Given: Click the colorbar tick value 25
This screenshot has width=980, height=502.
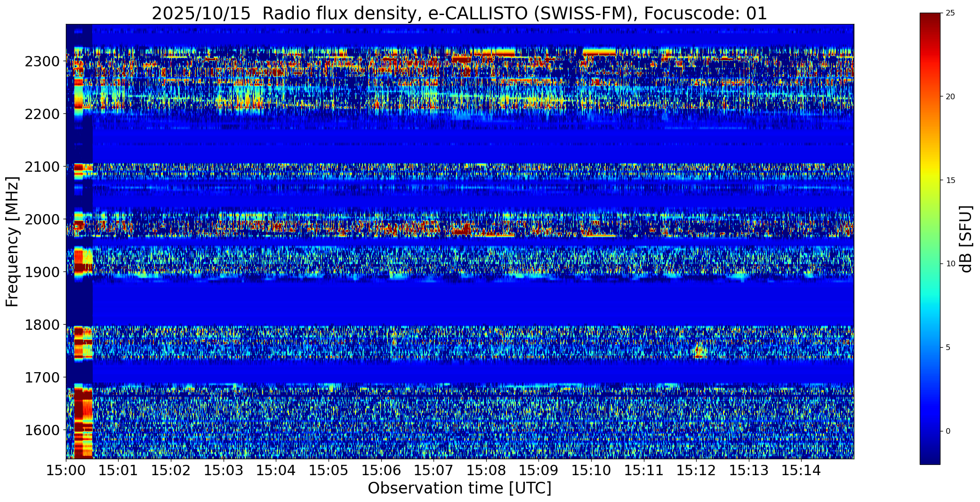Looking at the screenshot, I should pos(950,13).
